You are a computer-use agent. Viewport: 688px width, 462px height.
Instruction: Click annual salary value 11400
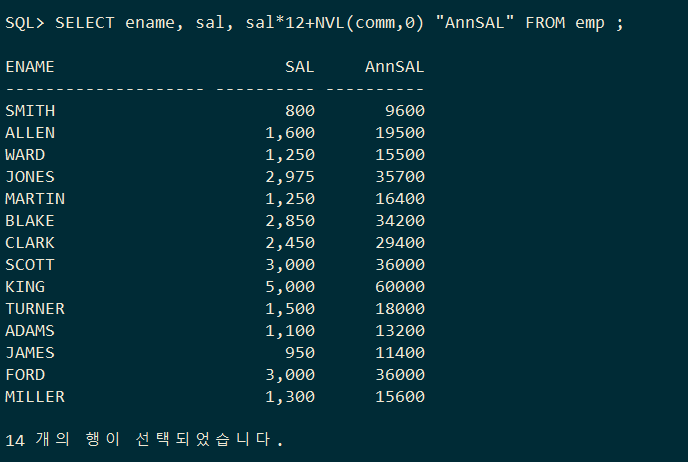[x=400, y=352]
